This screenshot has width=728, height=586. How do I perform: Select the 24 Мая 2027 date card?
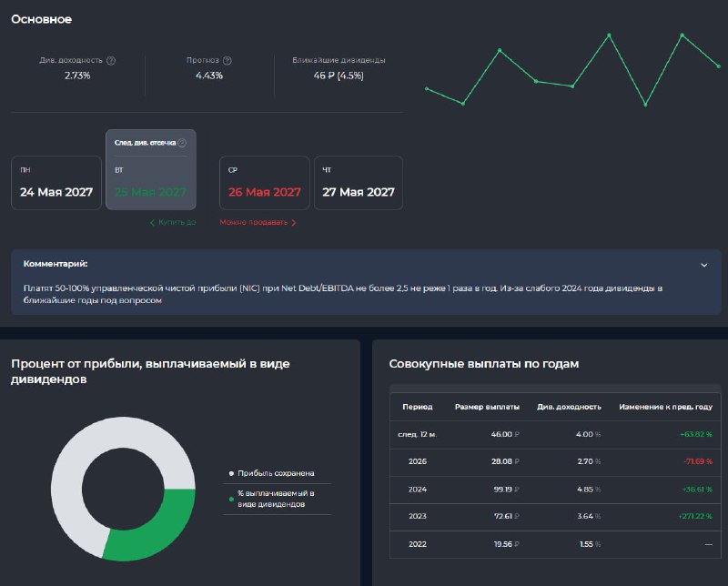56,183
